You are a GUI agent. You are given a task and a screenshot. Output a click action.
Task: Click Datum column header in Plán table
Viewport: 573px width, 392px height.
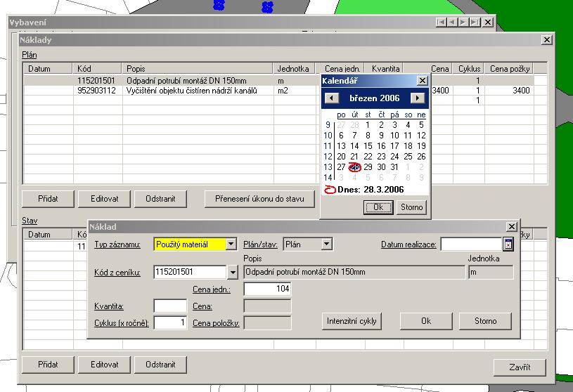tap(48, 69)
